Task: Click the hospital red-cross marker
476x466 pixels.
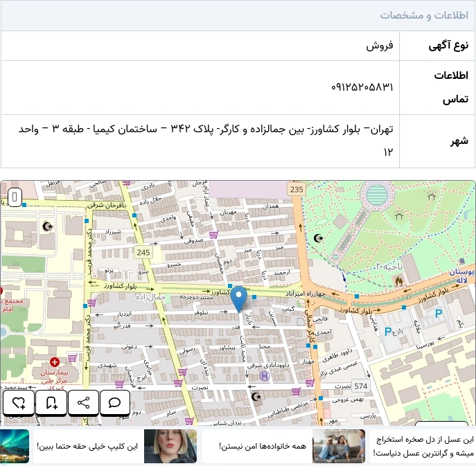Action: [55, 362]
